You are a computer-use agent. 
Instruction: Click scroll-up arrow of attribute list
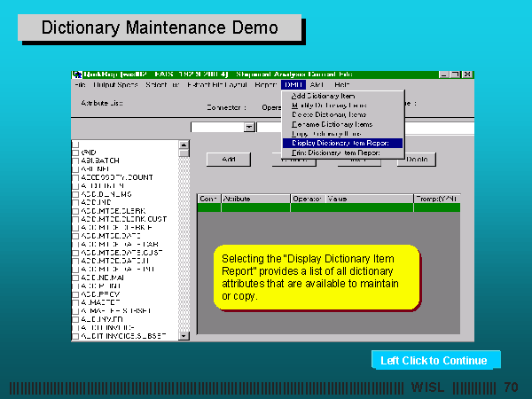click(x=184, y=144)
